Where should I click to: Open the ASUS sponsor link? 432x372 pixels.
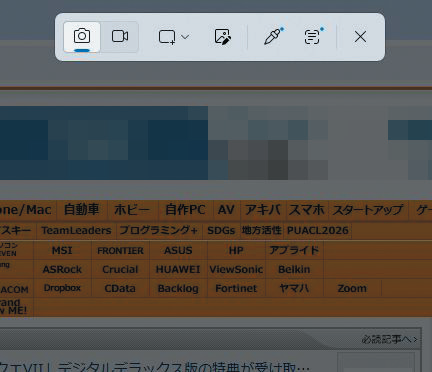pos(178,250)
